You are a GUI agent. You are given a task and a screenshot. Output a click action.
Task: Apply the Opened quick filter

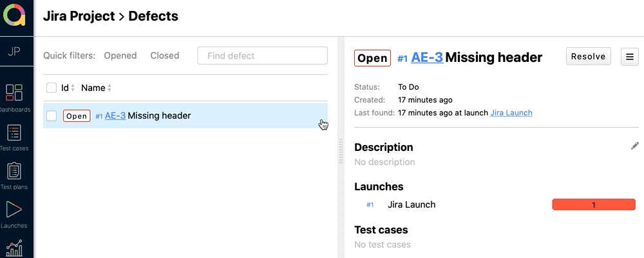(x=120, y=55)
